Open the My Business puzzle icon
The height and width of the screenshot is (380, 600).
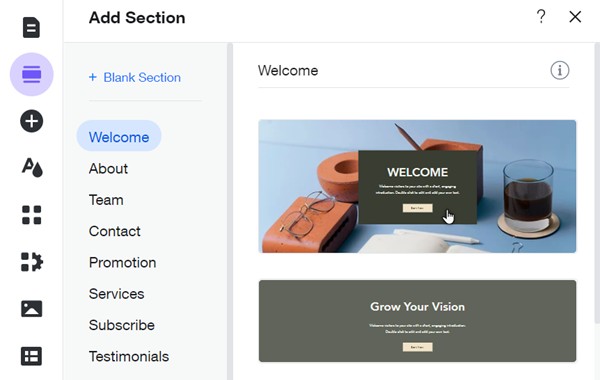pos(32,262)
